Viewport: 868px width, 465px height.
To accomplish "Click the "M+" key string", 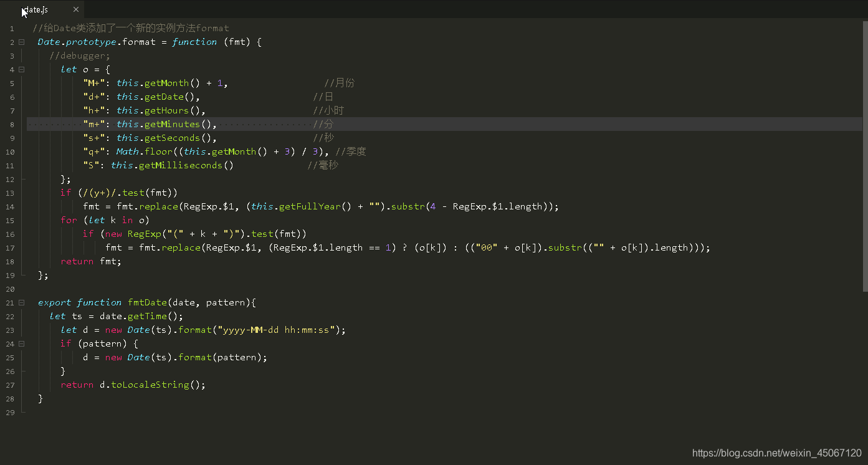I will pos(94,84).
